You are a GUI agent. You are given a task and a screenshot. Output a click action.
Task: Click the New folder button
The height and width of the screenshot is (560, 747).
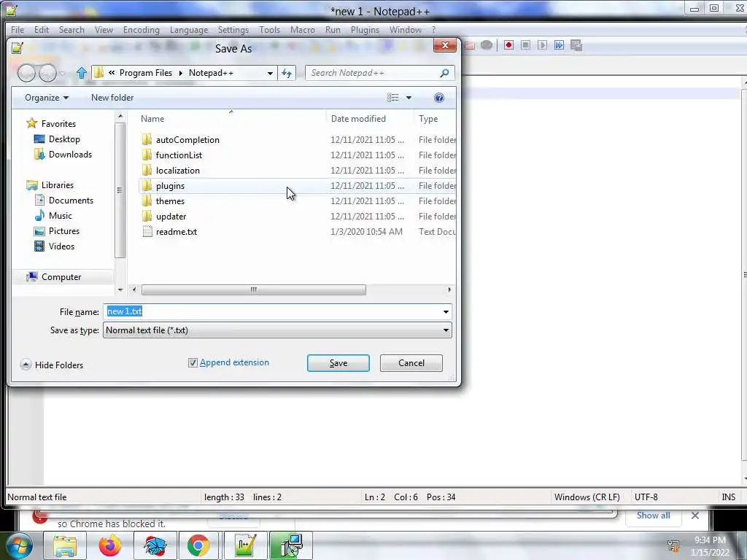[x=112, y=98]
